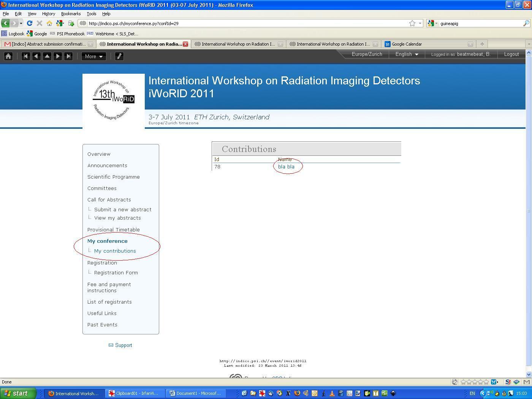Click the up-level triangle icon
Screen dimensions: 532x399
pos(47,56)
